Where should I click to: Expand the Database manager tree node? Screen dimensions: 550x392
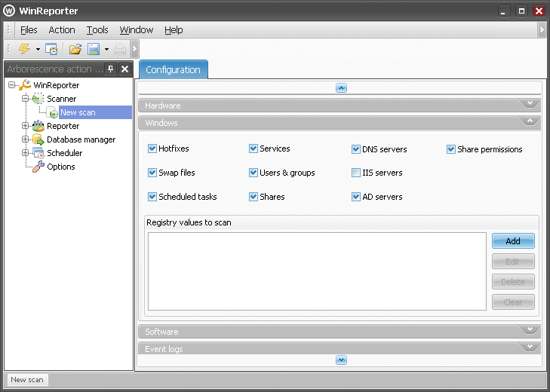pyautogui.click(x=25, y=139)
